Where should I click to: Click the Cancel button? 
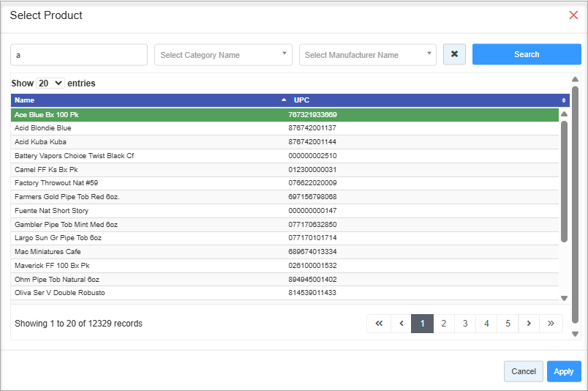(523, 371)
